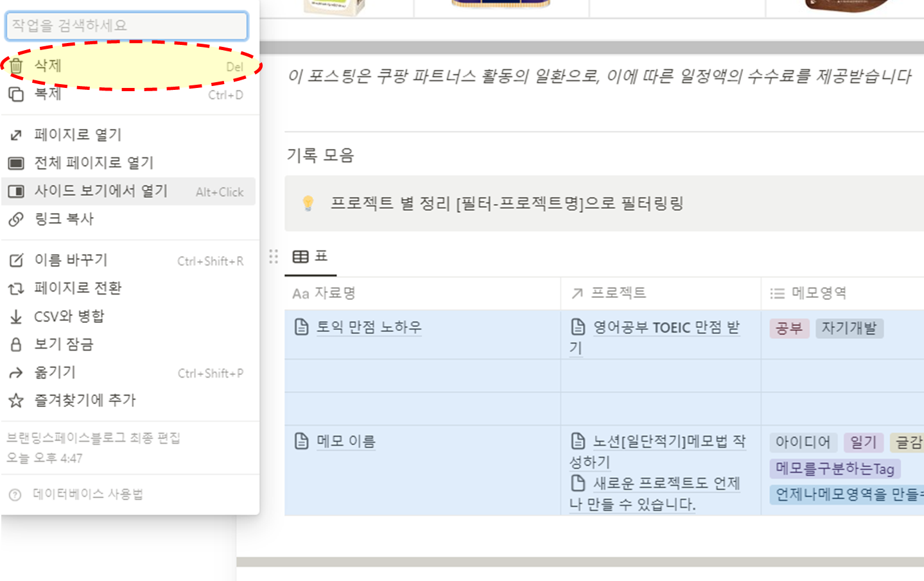This screenshot has height=581, width=924.
Task: Click the 쿠팡 파트너스 disclosure text
Action: 600,76
